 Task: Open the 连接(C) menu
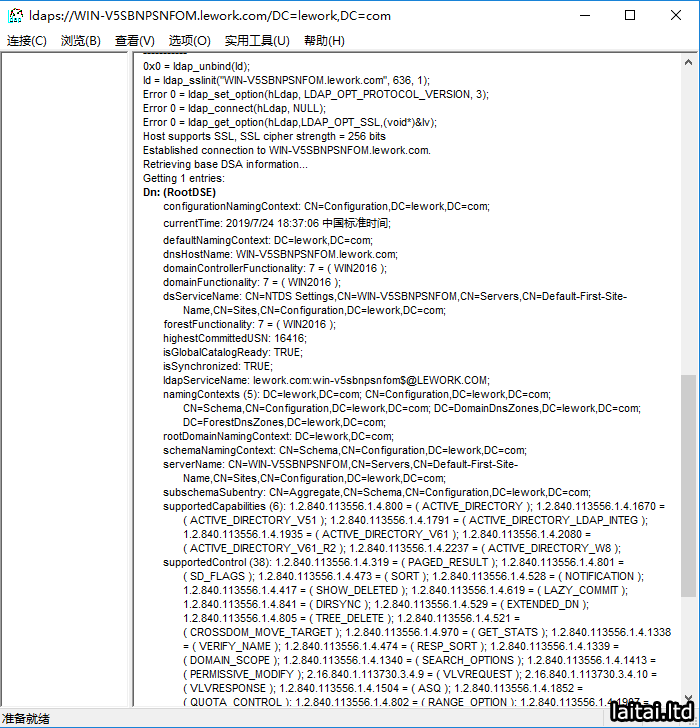coord(27,41)
